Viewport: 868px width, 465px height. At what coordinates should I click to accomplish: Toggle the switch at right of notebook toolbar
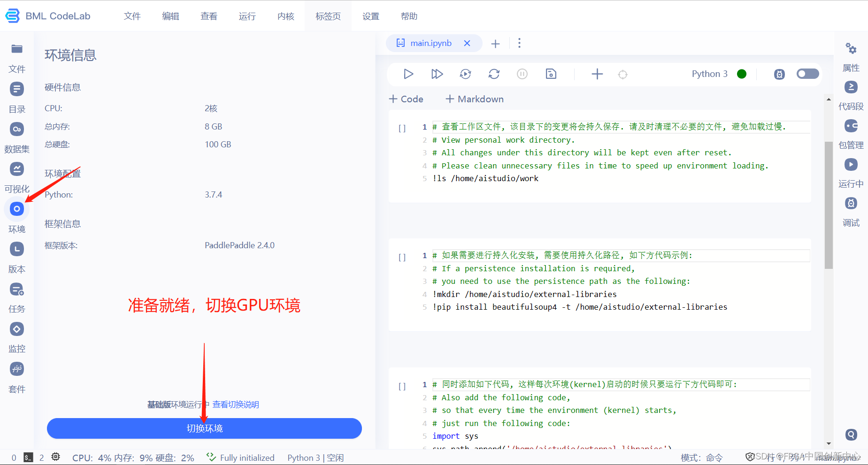807,74
